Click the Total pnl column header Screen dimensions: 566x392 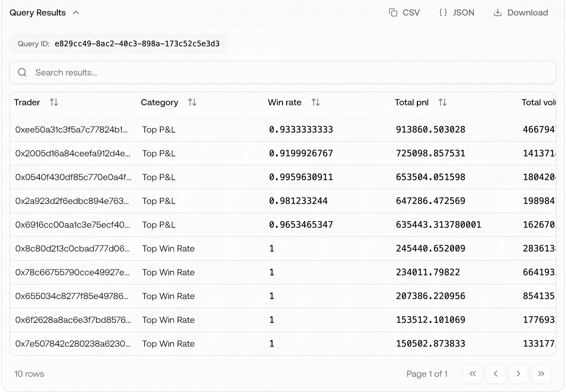click(411, 102)
